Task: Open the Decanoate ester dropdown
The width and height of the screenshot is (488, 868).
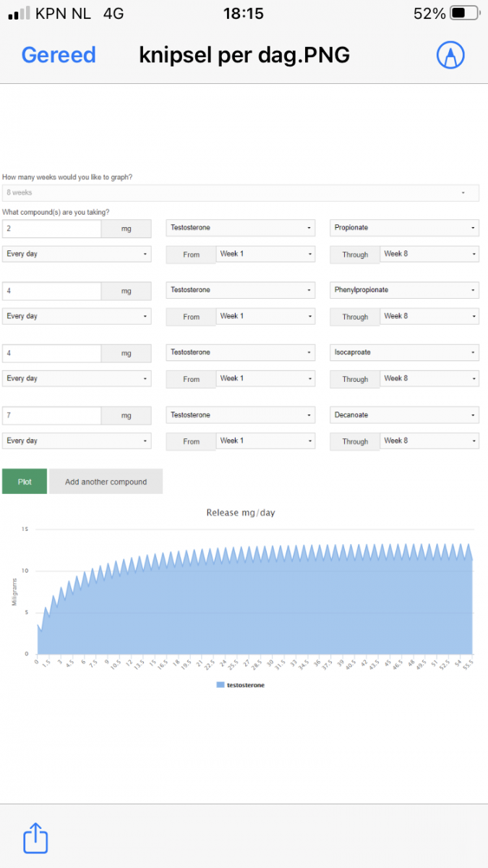Action: point(404,415)
